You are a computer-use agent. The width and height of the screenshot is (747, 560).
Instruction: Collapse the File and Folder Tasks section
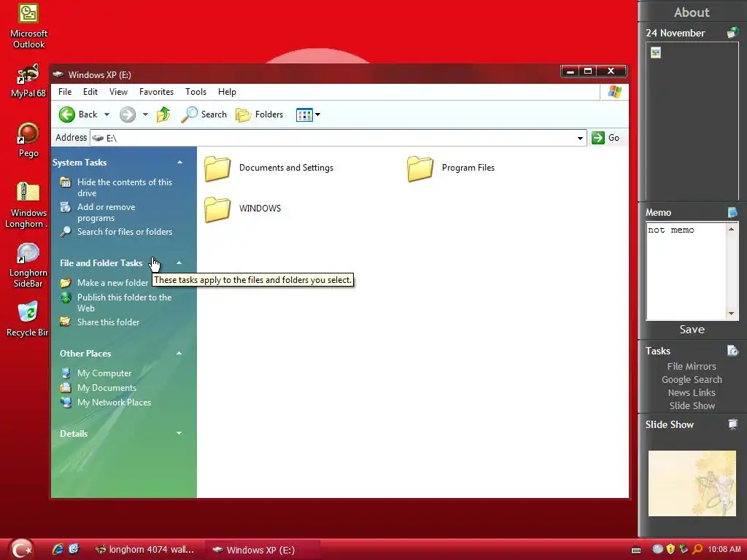[x=179, y=262]
